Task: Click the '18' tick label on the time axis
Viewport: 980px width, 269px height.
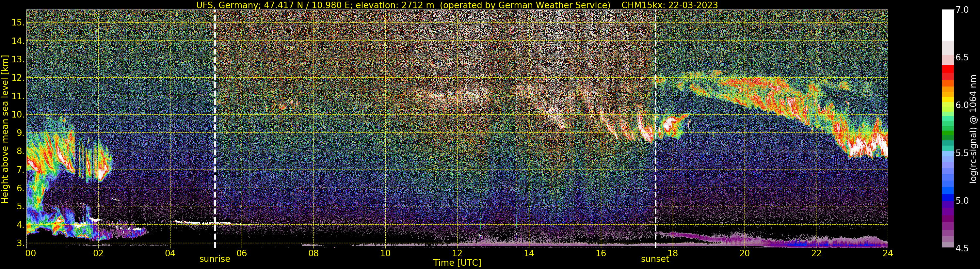Action: click(673, 253)
